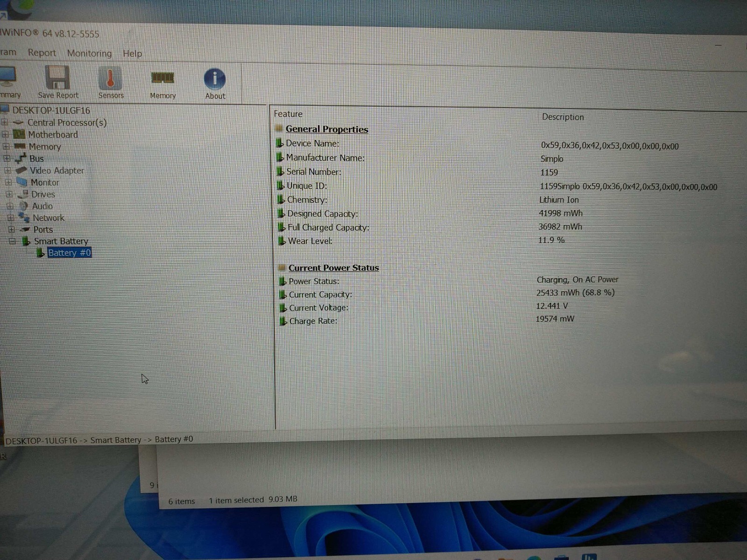Minimize the HWiNFO window

coord(718,45)
